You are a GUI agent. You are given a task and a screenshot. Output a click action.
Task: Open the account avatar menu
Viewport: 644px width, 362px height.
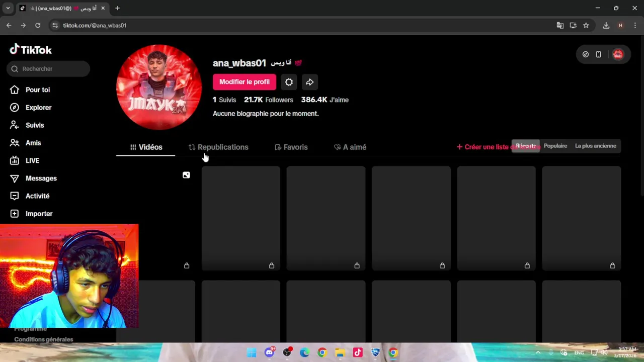(618, 54)
